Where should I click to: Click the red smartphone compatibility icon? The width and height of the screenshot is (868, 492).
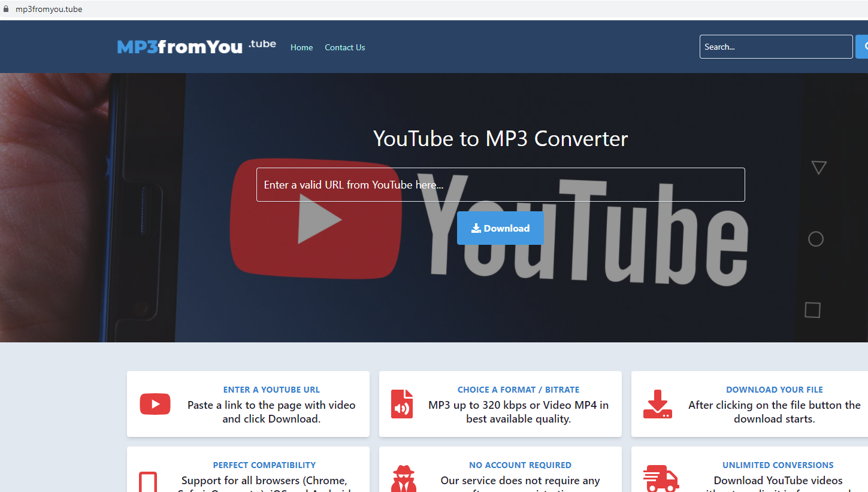pos(148,482)
